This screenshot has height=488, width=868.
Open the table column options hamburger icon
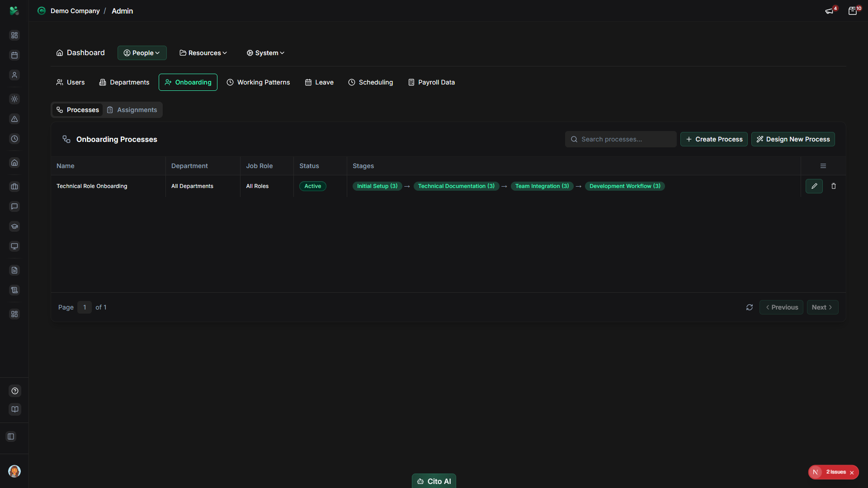pyautogui.click(x=823, y=166)
